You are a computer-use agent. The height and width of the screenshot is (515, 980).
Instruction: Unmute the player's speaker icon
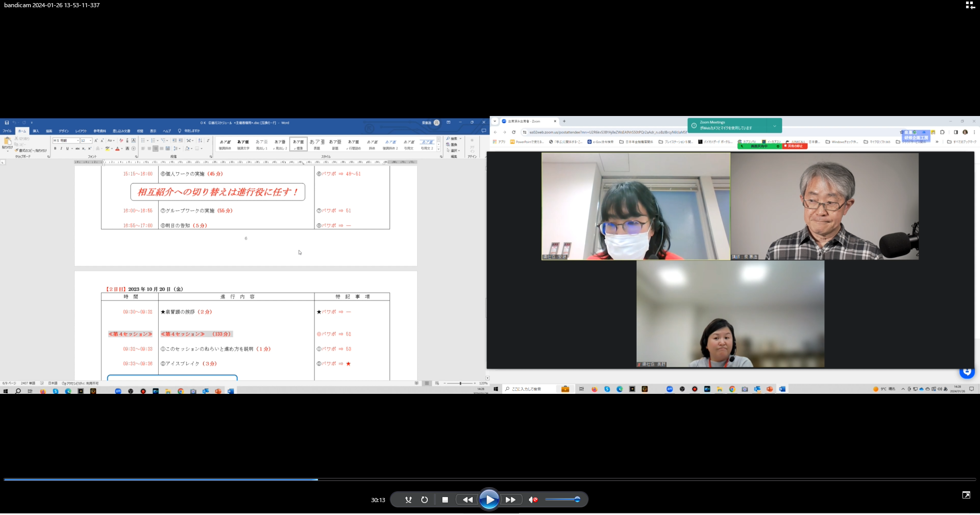point(533,500)
